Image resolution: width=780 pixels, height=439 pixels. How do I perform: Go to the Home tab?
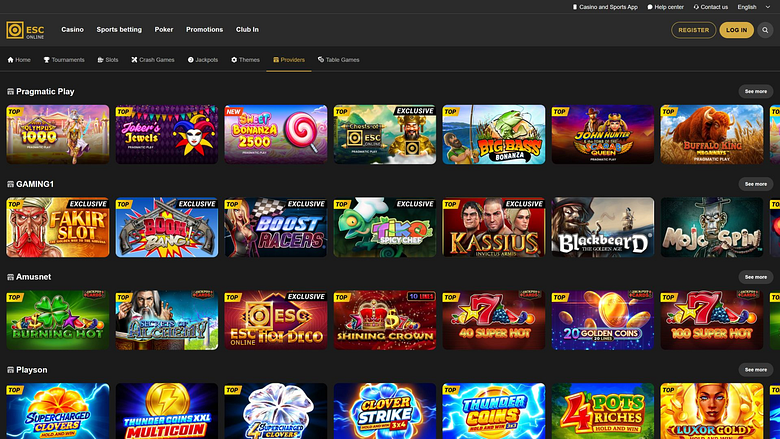[x=19, y=60]
